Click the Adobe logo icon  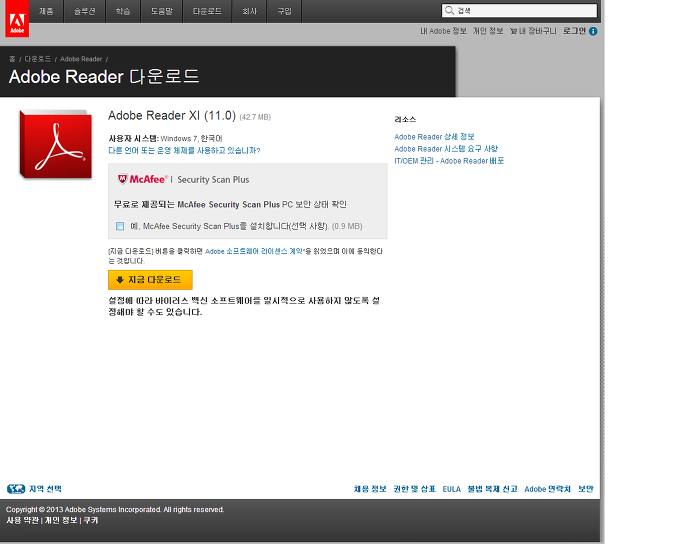(x=17, y=19)
